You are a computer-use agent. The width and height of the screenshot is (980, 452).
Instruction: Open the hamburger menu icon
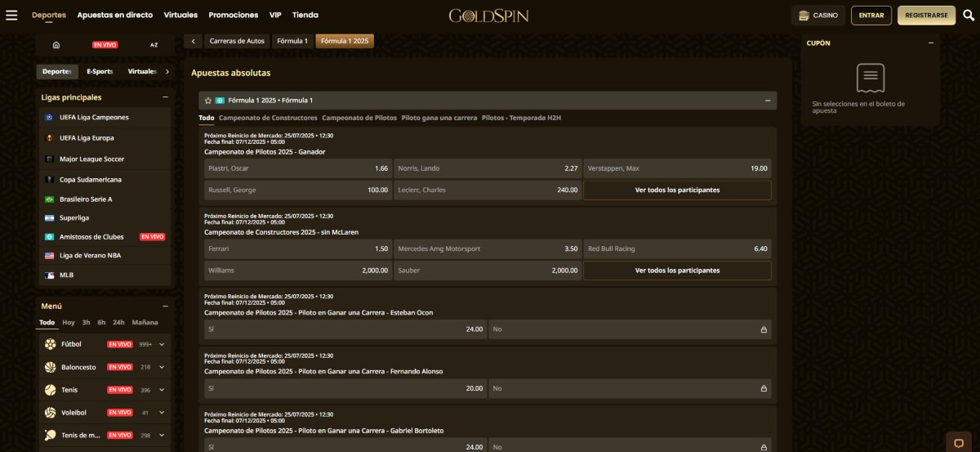point(11,15)
